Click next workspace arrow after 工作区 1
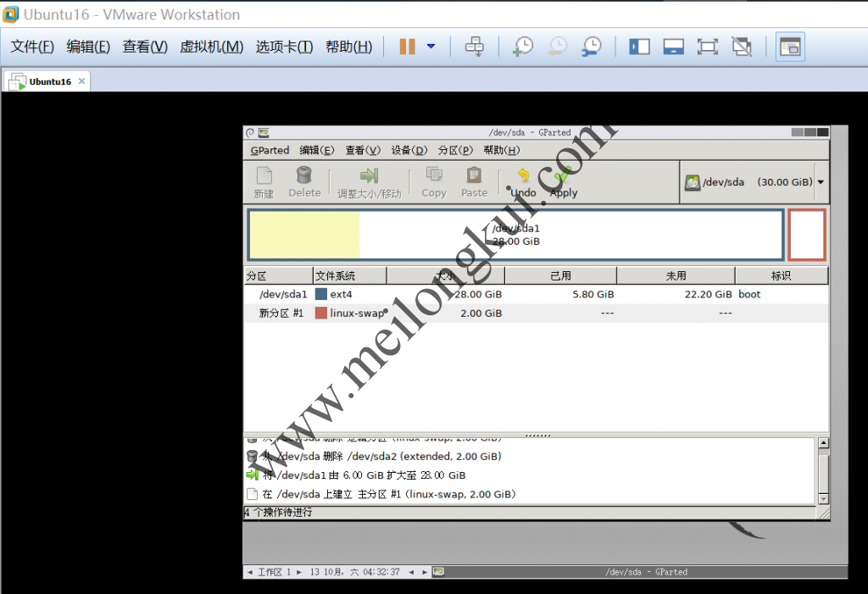Image resolution: width=868 pixels, height=594 pixels. [x=299, y=572]
